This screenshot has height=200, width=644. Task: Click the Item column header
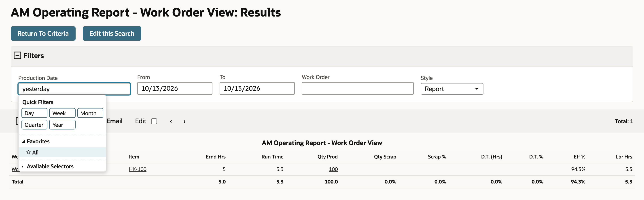click(x=134, y=157)
